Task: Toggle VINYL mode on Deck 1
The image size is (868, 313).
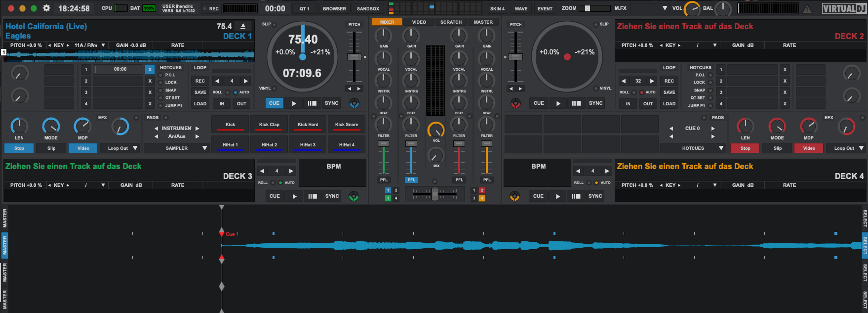Action: click(275, 89)
